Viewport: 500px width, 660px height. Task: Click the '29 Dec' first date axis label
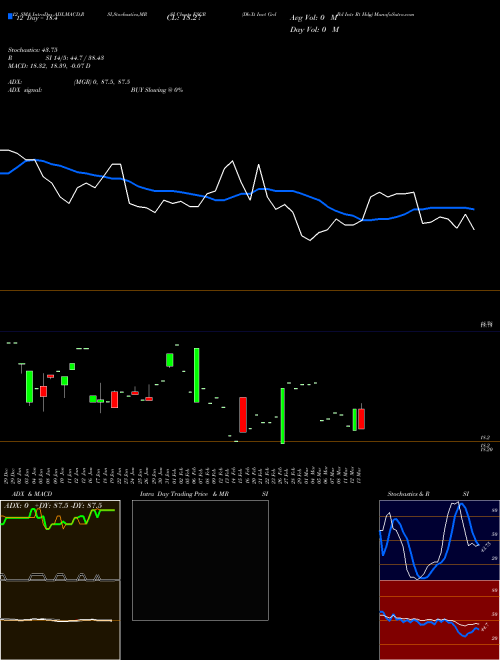click(x=6, y=474)
